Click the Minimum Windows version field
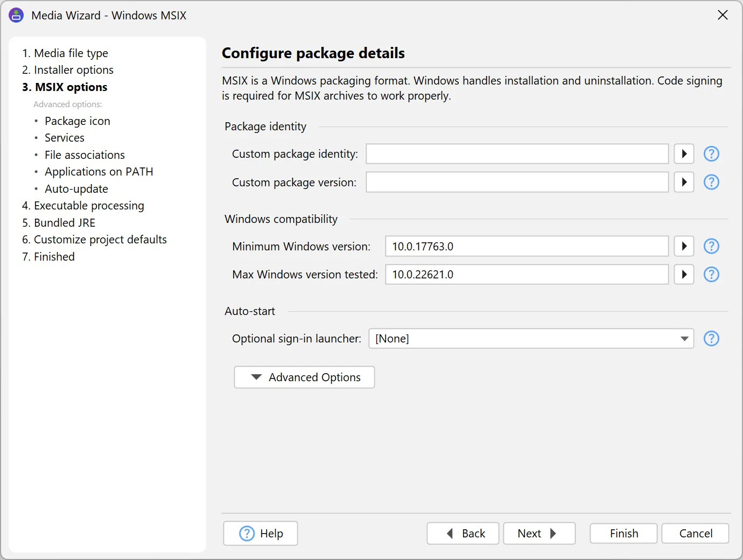The height and width of the screenshot is (560, 743). coord(527,246)
